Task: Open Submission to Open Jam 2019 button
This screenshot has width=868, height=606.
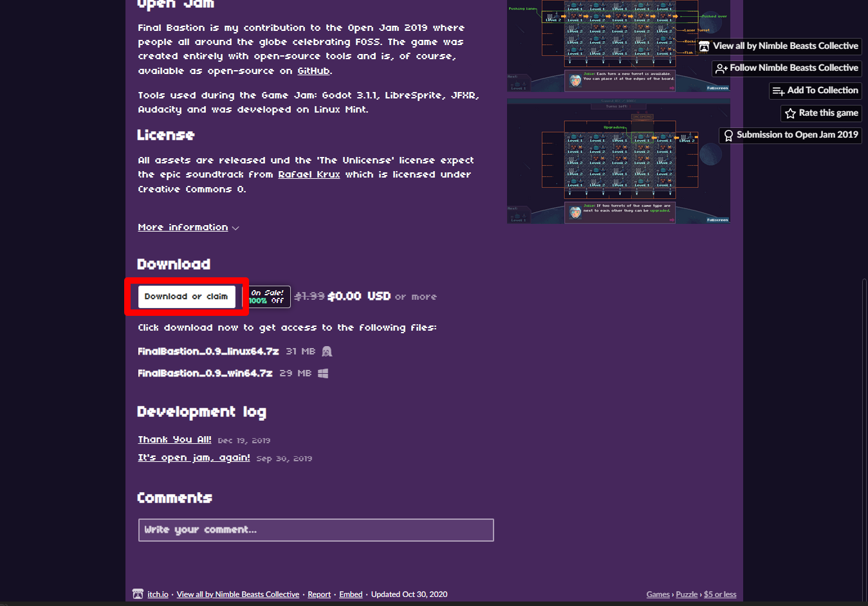Action: pyautogui.click(x=790, y=135)
